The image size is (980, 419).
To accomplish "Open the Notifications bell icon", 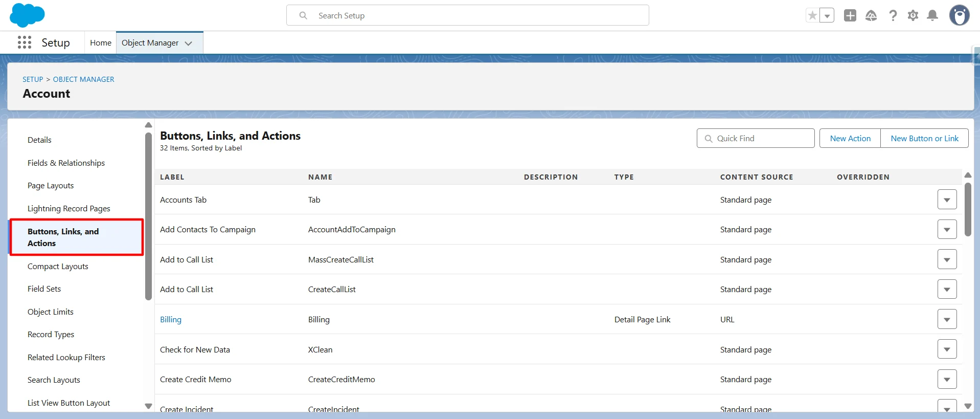I will pos(932,15).
